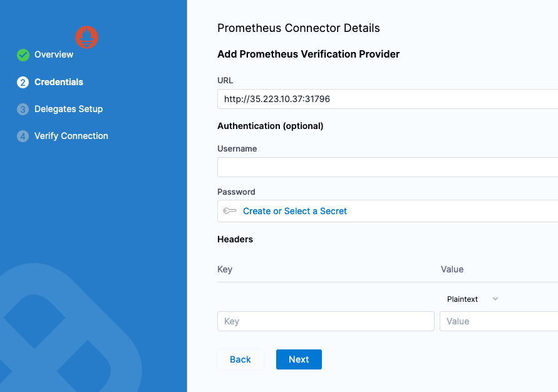Viewport: 558px width, 392px height.
Task: Click the step 2 circle icon
Action: (23, 82)
